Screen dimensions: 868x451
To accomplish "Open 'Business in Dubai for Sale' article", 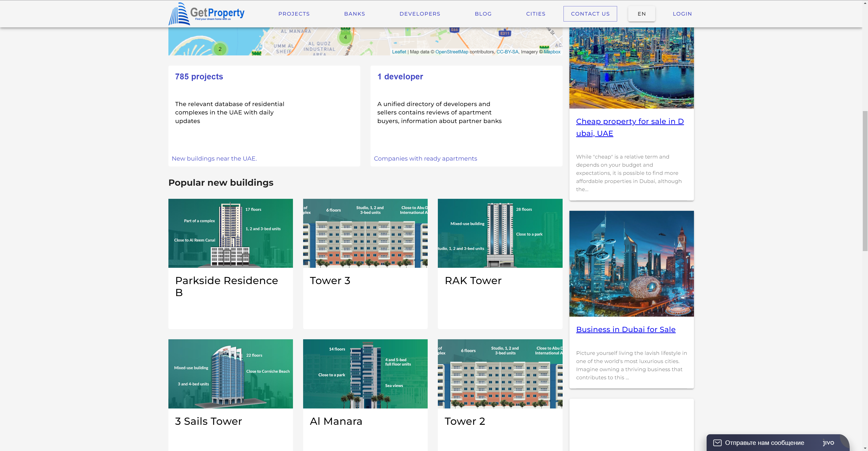I will tap(625, 329).
